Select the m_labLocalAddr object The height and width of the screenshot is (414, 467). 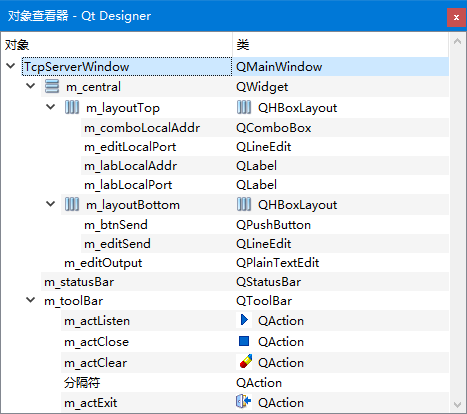point(130,166)
